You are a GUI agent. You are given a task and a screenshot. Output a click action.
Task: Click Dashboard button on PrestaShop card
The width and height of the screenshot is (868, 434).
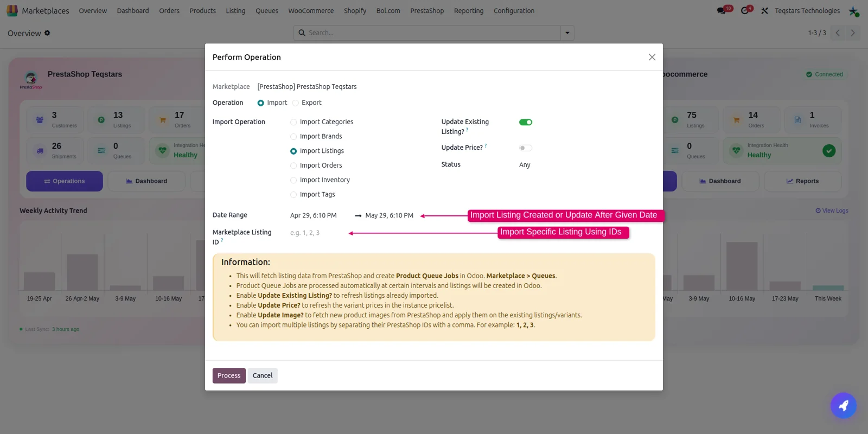tap(146, 181)
